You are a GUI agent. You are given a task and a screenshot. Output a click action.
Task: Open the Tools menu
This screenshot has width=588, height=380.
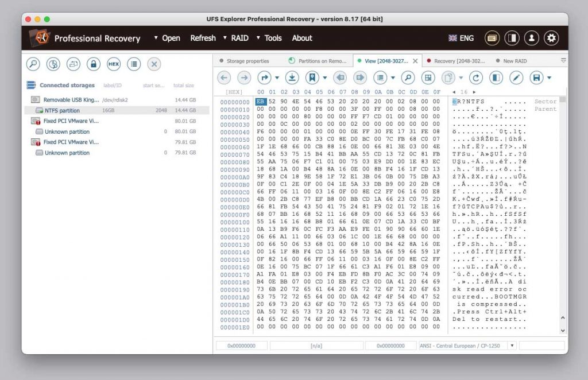coord(273,38)
